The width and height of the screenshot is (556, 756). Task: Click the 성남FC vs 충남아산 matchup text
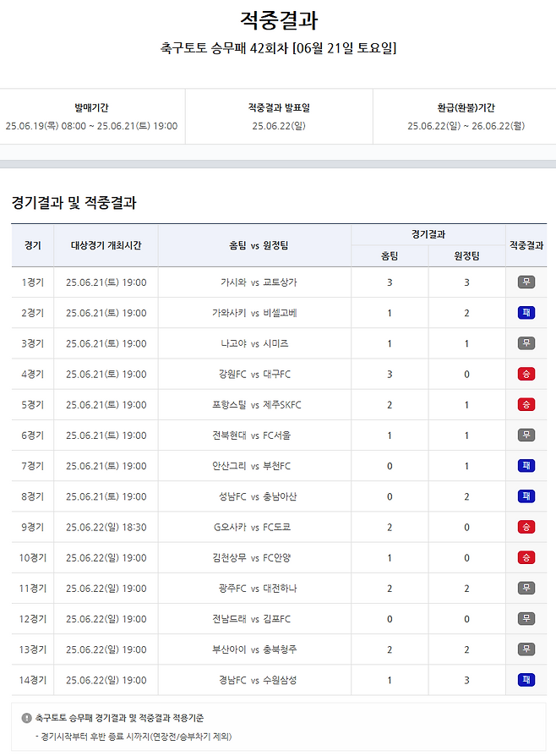(x=257, y=496)
